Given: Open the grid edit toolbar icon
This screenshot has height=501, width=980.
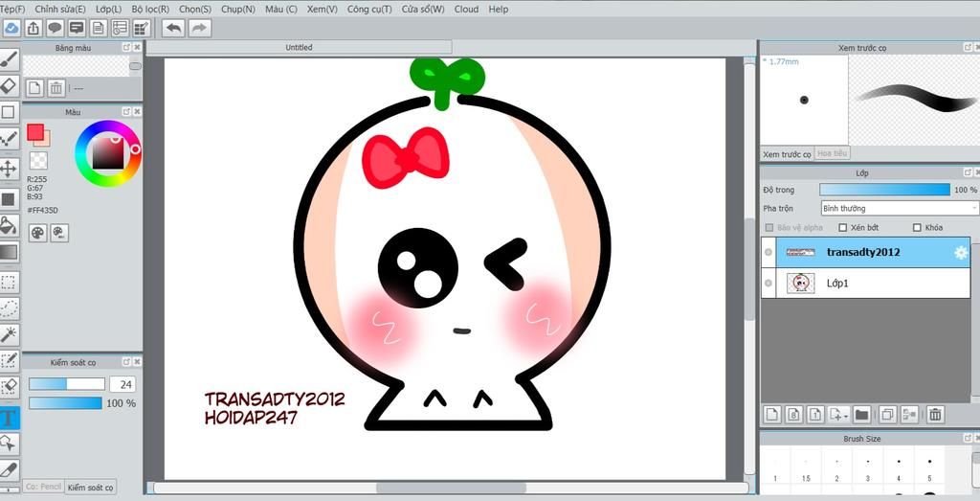Looking at the screenshot, I should click(142, 28).
